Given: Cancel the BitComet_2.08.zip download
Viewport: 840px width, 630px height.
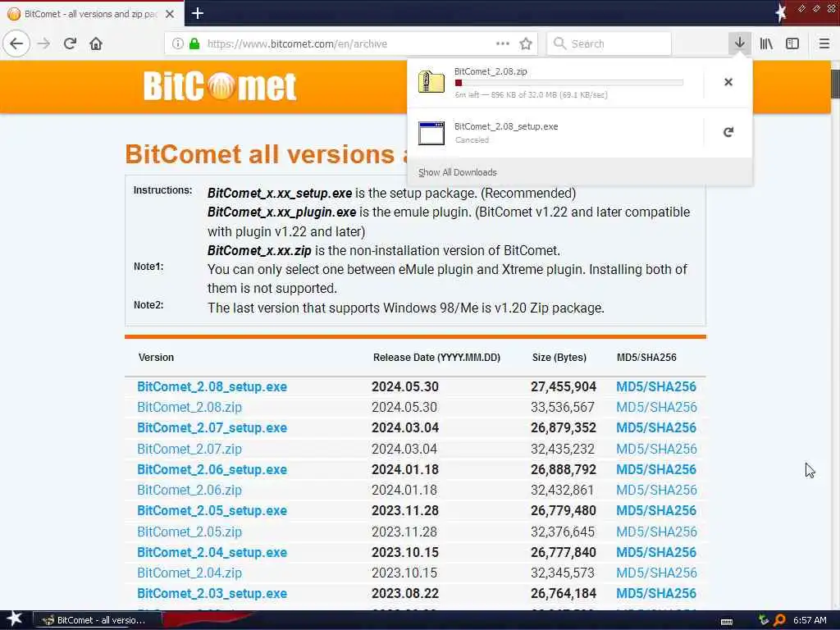Looking at the screenshot, I should coord(728,82).
